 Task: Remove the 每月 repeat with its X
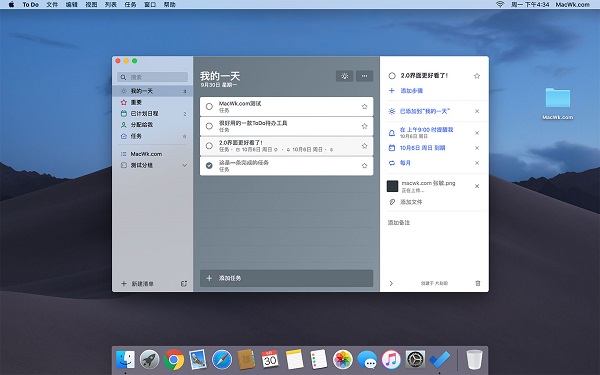pyautogui.click(x=477, y=163)
